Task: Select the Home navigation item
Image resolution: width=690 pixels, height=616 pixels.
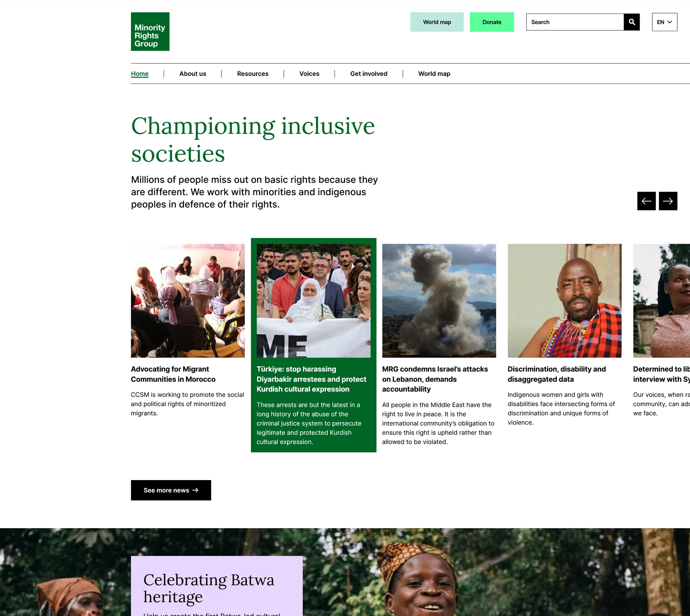Action: coord(140,74)
